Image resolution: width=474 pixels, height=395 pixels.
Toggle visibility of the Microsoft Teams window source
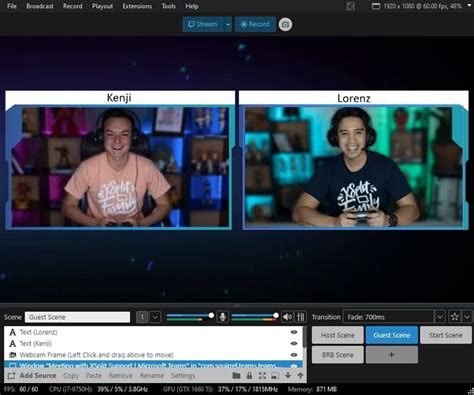[294, 366]
